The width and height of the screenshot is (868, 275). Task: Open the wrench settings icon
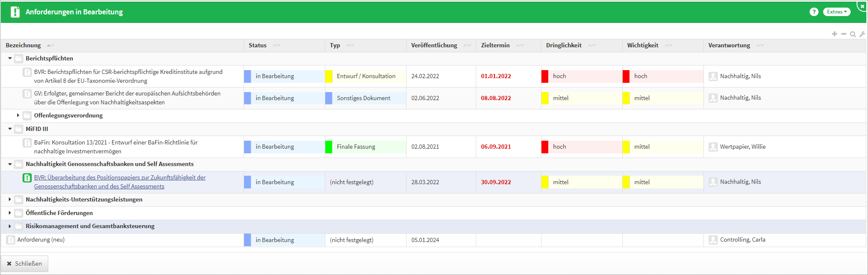pos(862,34)
